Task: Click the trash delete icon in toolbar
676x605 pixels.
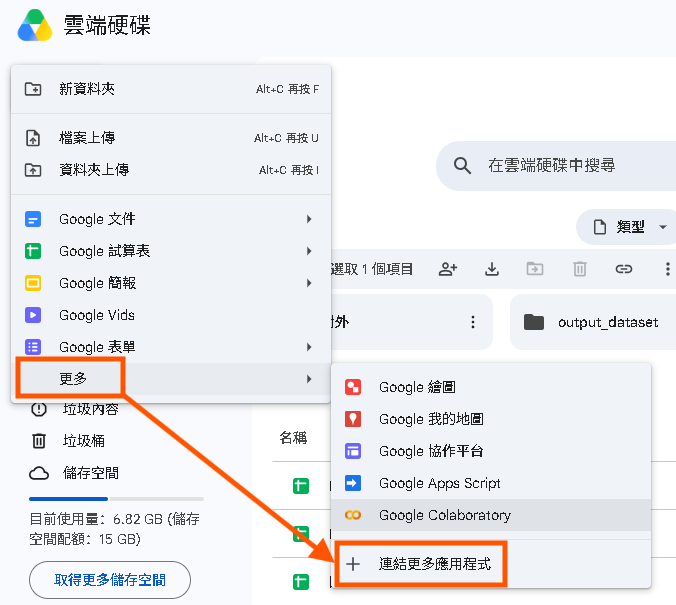Action: click(579, 269)
